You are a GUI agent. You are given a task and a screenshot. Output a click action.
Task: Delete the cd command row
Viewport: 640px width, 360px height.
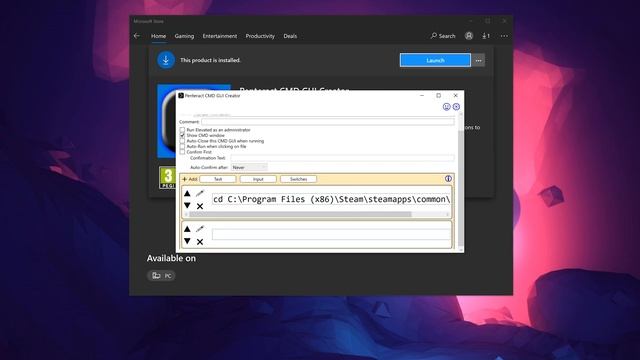point(200,206)
